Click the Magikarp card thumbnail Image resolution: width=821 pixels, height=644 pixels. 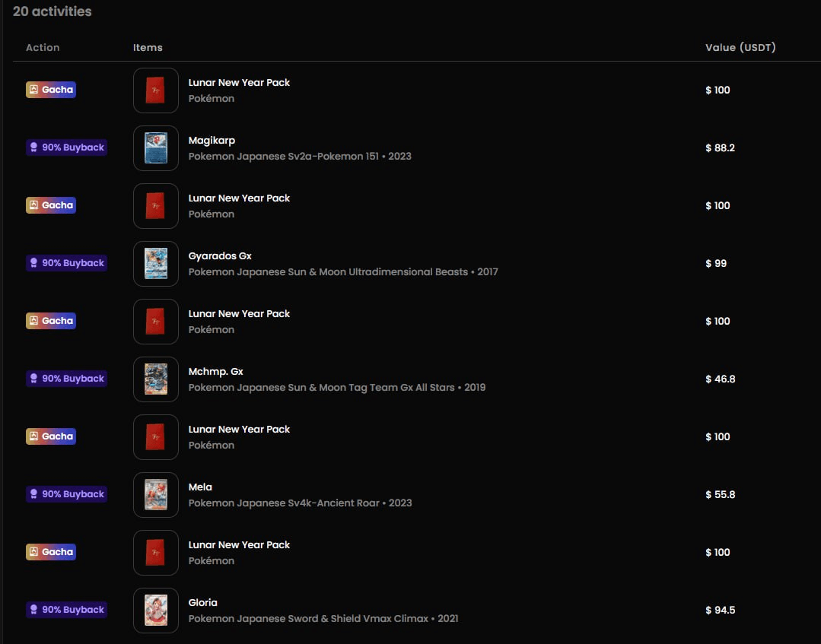156,148
